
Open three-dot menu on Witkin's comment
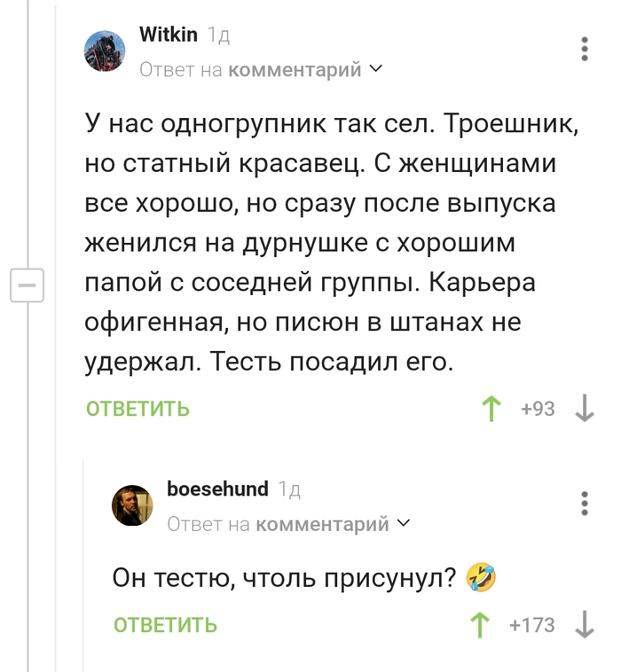585,49
